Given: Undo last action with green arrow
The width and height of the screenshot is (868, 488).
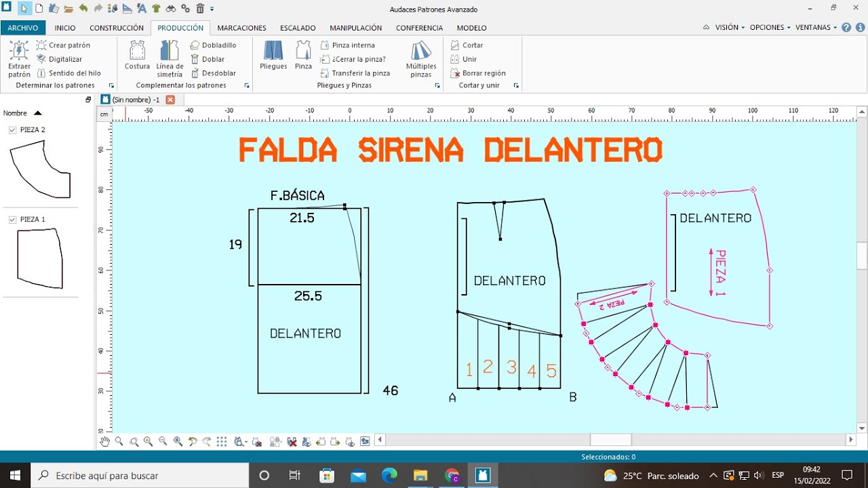Looking at the screenshot, I should (83, 8).
